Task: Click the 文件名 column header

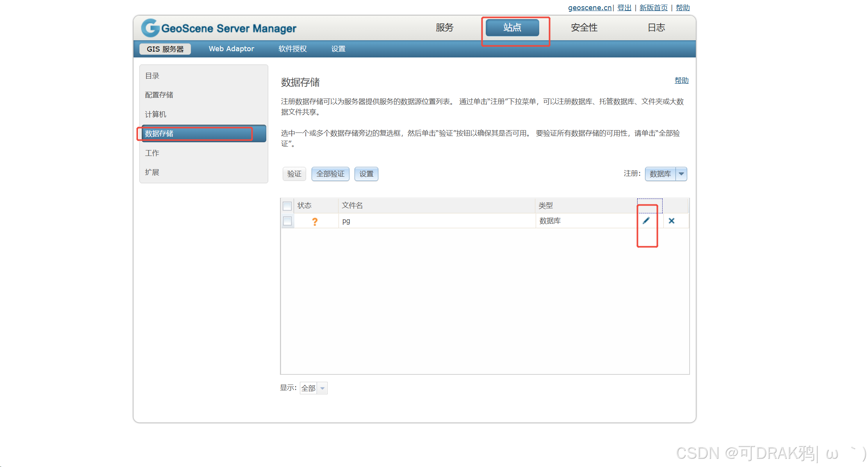Action: point(352,206)
